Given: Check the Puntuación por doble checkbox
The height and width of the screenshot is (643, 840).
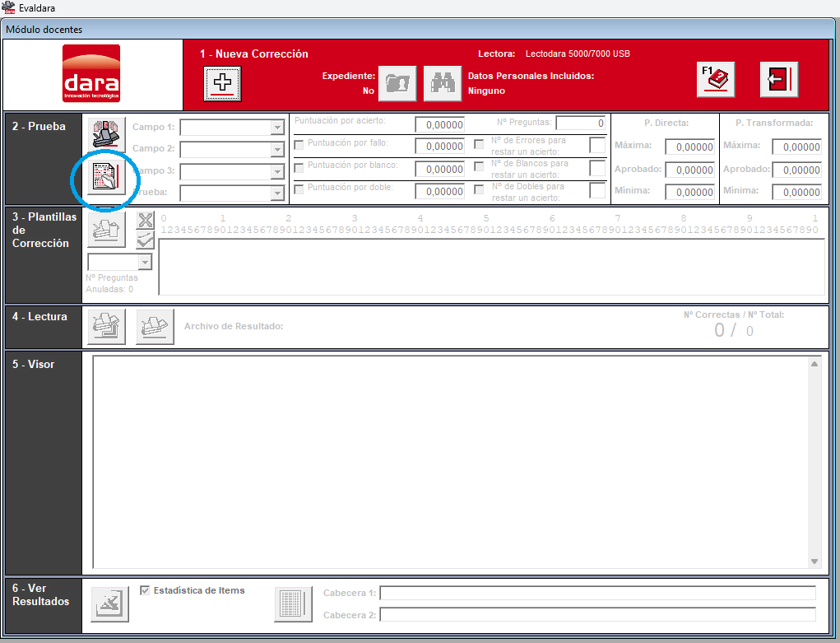Looking at the screenshot, I should click(x=299, y=189).
